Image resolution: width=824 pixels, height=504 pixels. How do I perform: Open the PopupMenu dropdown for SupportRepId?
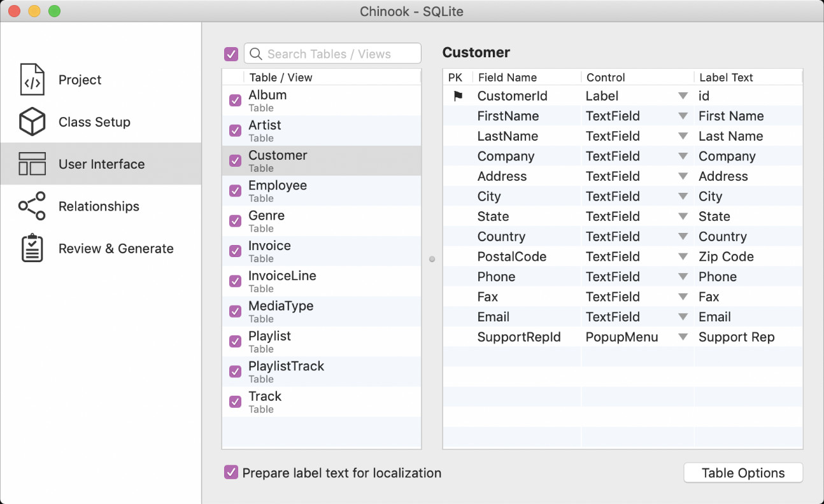click(x=683, y=337)
